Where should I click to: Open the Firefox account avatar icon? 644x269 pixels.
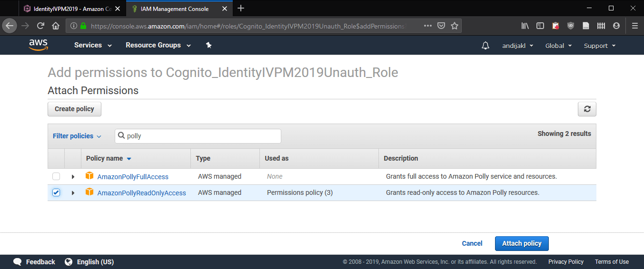(616, 26)
